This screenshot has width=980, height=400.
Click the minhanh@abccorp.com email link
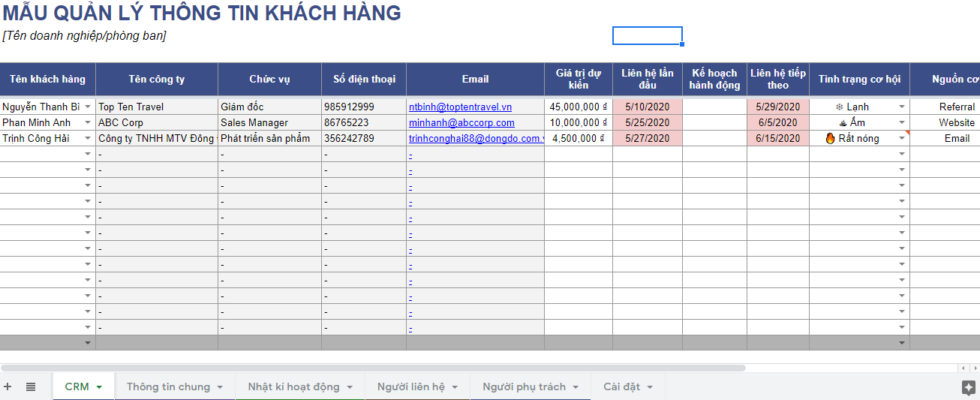(x=461, y=123)
